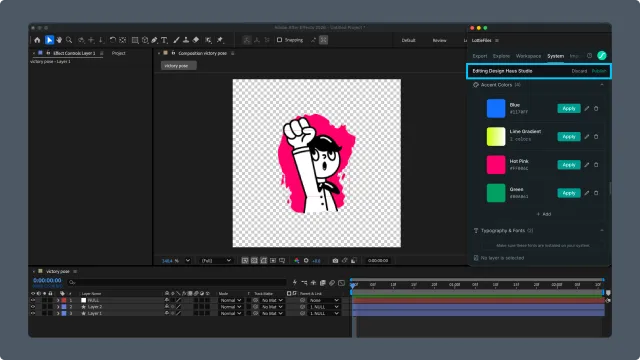Hide Layer 1 with its eye icon
The width and height of the screenshot is (640, 360).
(33, 313)
